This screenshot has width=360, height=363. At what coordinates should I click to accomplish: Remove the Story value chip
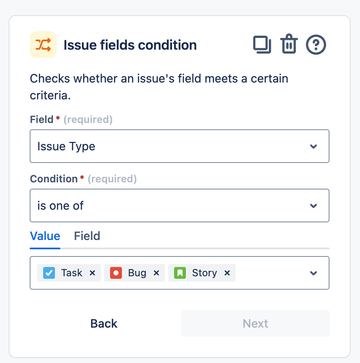pyautogui.click(x=227, y=273)
